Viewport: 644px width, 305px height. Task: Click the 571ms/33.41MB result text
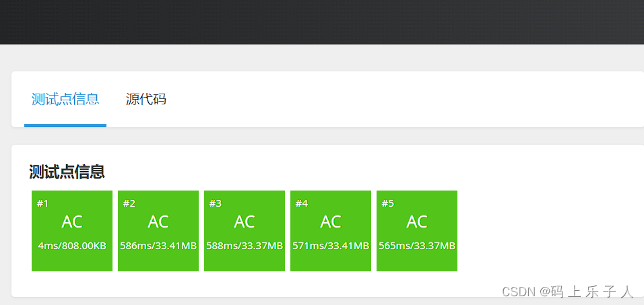[x=331, y=246]
